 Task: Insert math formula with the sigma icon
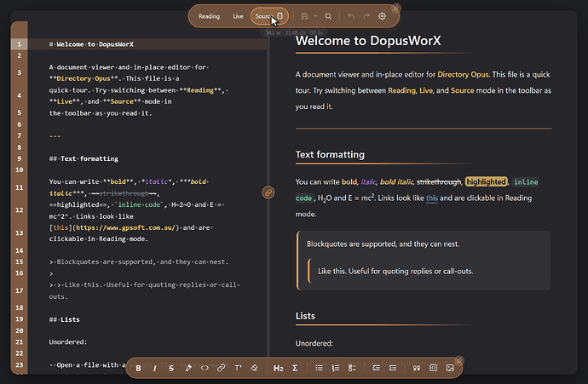pyautogui.click(x=295, y=368)
